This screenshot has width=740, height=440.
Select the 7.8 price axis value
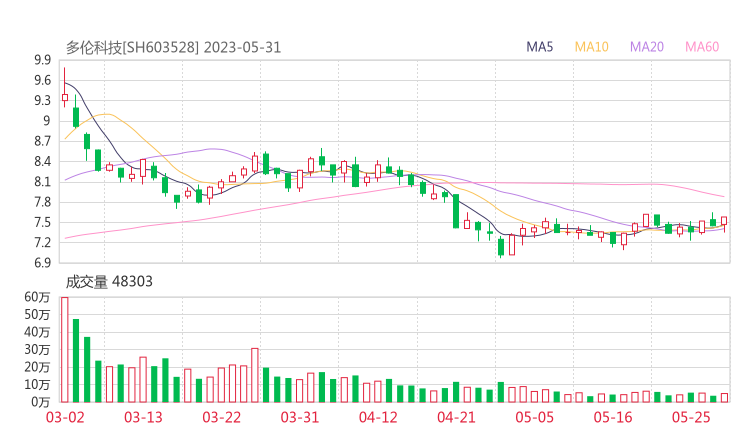(42, 202)
